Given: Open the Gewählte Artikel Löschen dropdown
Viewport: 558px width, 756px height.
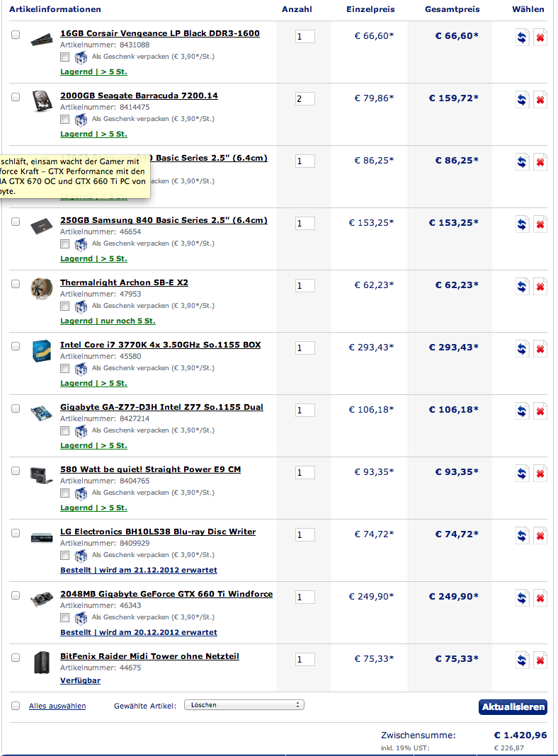Looking at the screenshot, I should 244,705.
